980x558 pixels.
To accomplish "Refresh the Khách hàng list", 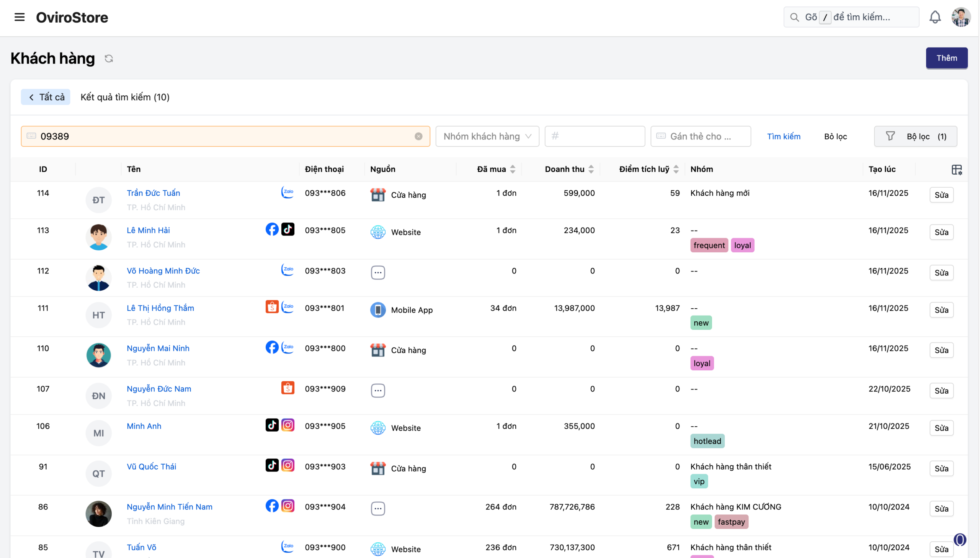I will [x=109, y=59].
